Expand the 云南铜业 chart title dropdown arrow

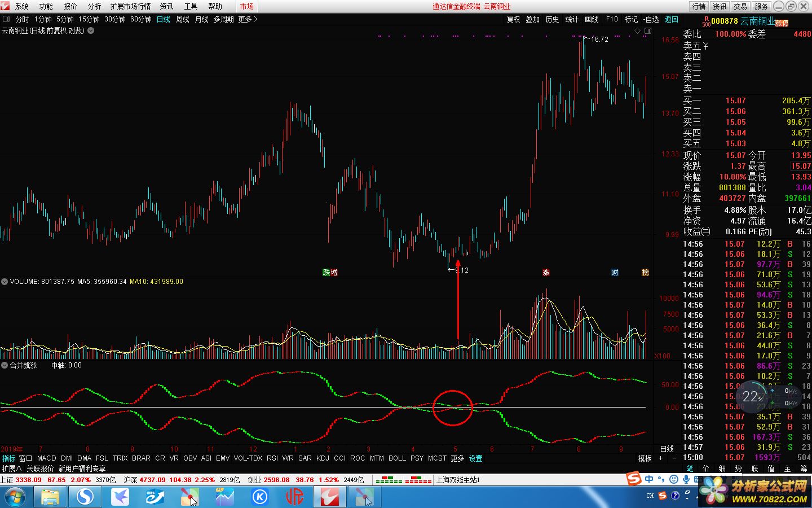pos(90,30)
